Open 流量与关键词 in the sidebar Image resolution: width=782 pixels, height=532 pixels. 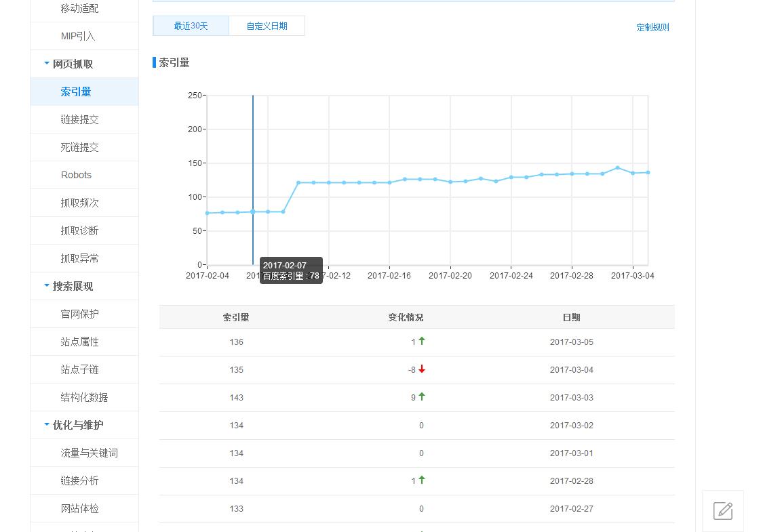[x=89, y=453]
